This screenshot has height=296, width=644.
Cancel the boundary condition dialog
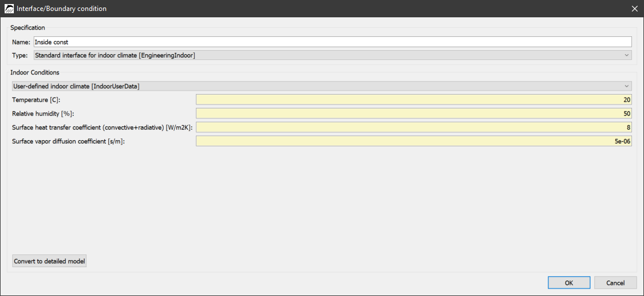(616, 283)
